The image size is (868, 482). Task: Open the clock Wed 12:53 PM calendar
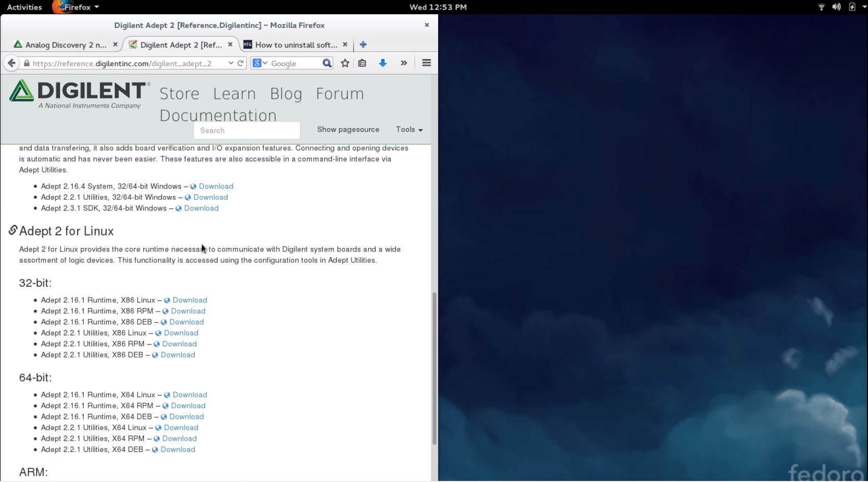(438, 7)
